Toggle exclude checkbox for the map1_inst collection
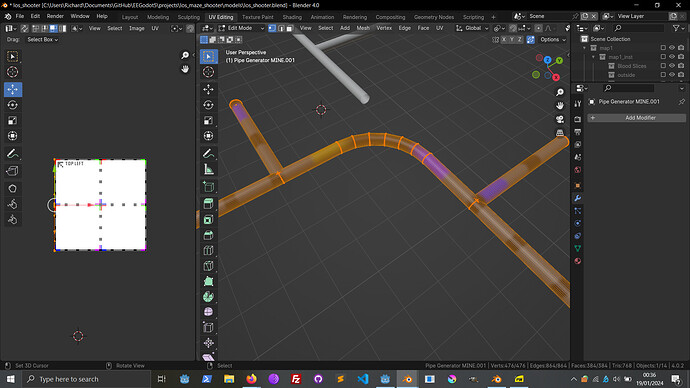690x388 pixels. click(663, 57)
